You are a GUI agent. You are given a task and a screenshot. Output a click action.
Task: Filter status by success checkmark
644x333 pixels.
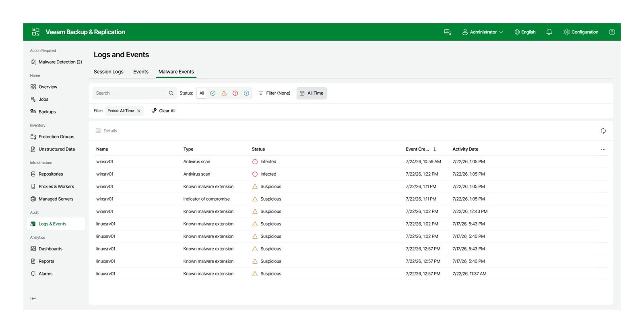(x=213, y=93)
